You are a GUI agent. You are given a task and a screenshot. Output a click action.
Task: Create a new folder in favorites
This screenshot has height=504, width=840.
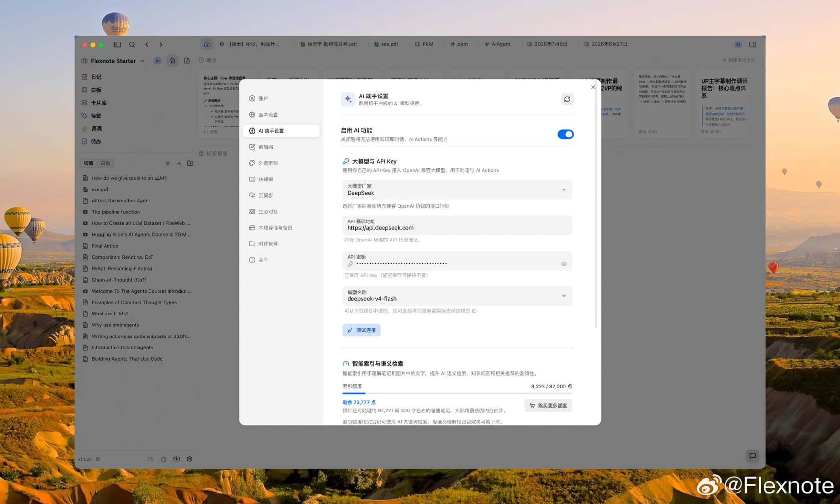(190, 163)
